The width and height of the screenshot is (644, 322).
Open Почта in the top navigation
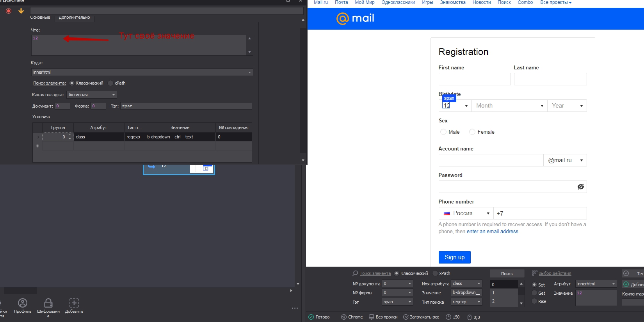click(x=342, y=2)
